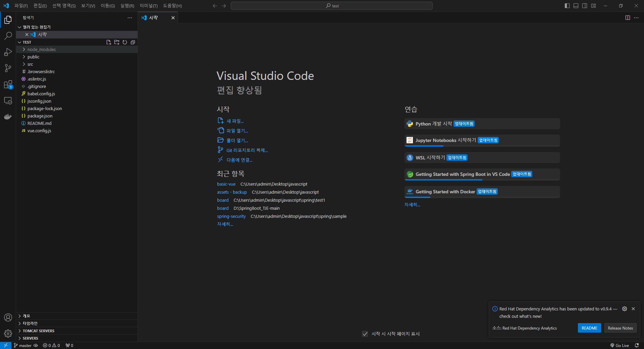
Task: Open the 편집(E) menu
Action: tap(40, 6)
